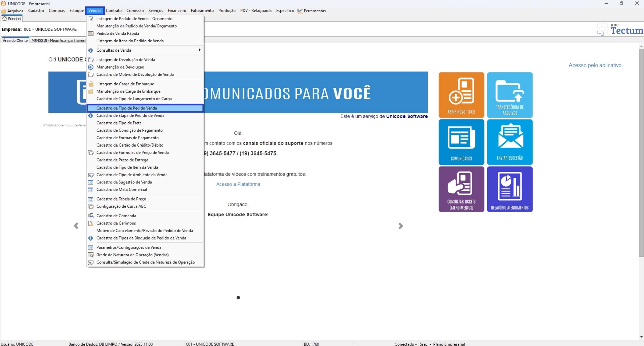Click the carousel dot indicator

pos(238,297)
